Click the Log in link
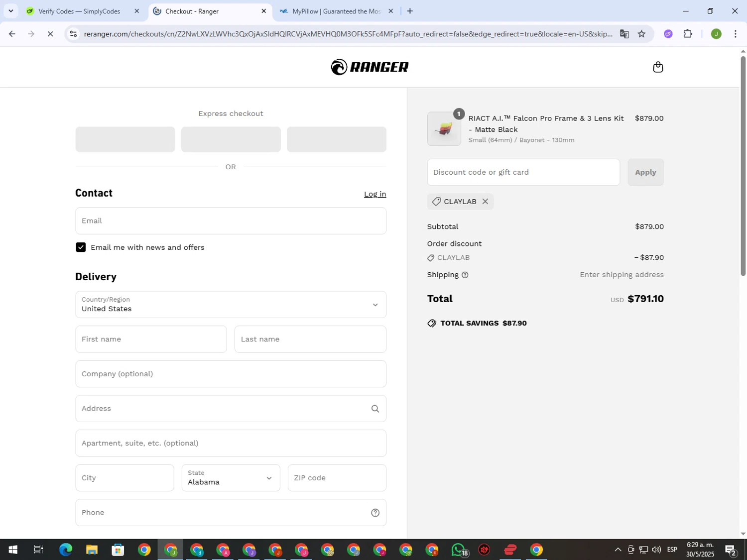 [x=375, y=194]
